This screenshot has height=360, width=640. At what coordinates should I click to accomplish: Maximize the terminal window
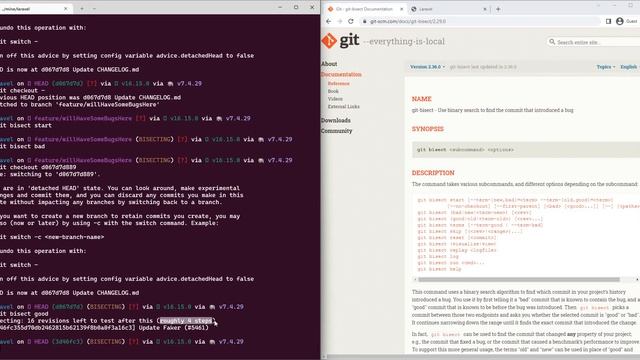[296, 7]
